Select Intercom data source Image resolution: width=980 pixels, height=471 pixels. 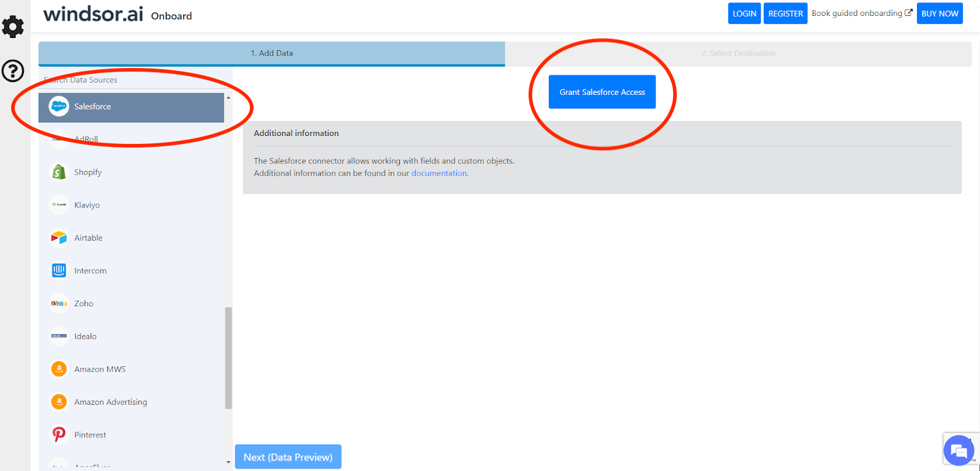point(131,270)
